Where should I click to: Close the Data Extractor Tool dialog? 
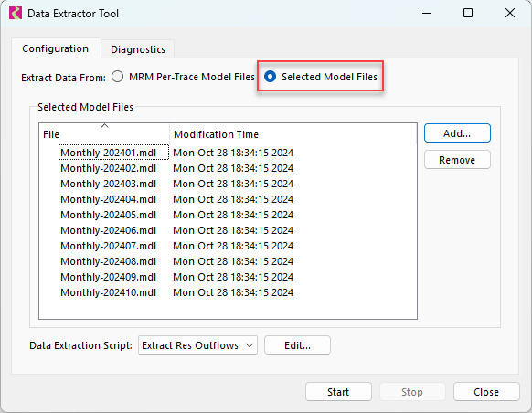pyautogui.click(x=486, y=392)
